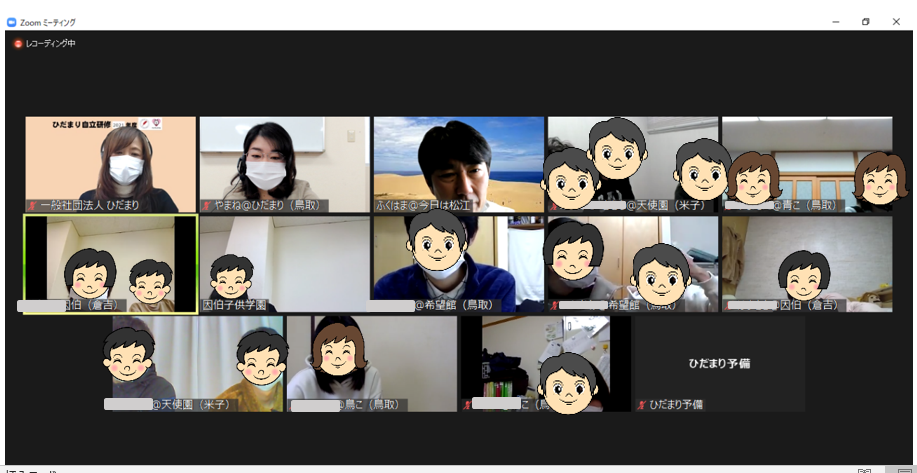This screenshot has height=473, width=917.
Task: Select the Zoom ミーティング window title
Action: (48, 22)
